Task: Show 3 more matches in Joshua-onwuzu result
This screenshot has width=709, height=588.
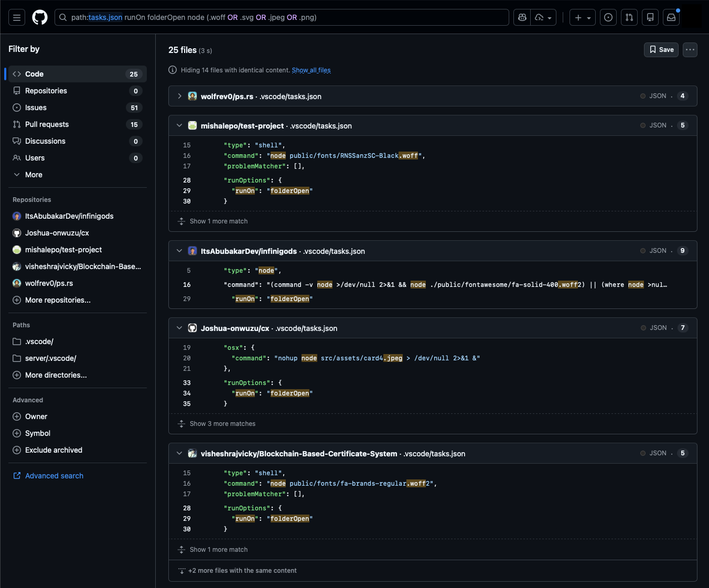Action: (x=222, y=424)
